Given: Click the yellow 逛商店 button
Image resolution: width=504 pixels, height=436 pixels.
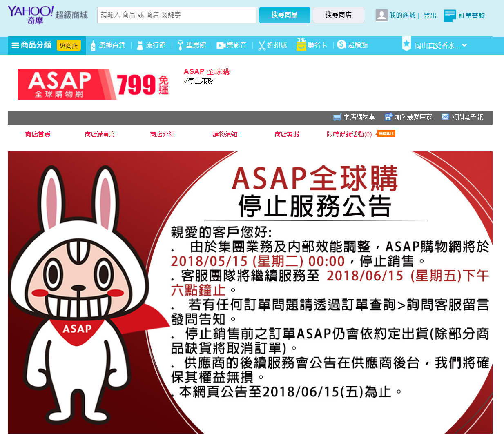Looking at the screenshot, I should [x=69, y=46].
